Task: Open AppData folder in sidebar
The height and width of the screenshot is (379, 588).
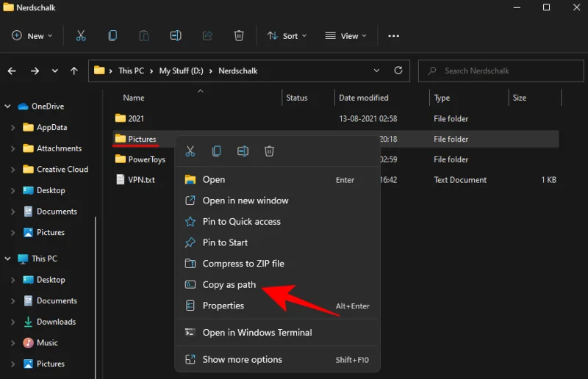Action: click(x=51, y=128)
